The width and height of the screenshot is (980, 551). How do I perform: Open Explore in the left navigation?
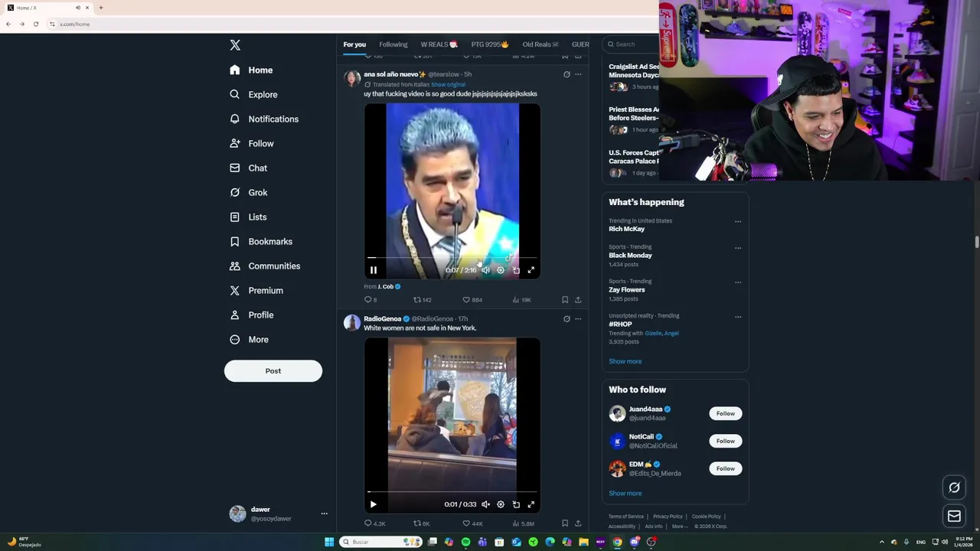tap(253, 94)
